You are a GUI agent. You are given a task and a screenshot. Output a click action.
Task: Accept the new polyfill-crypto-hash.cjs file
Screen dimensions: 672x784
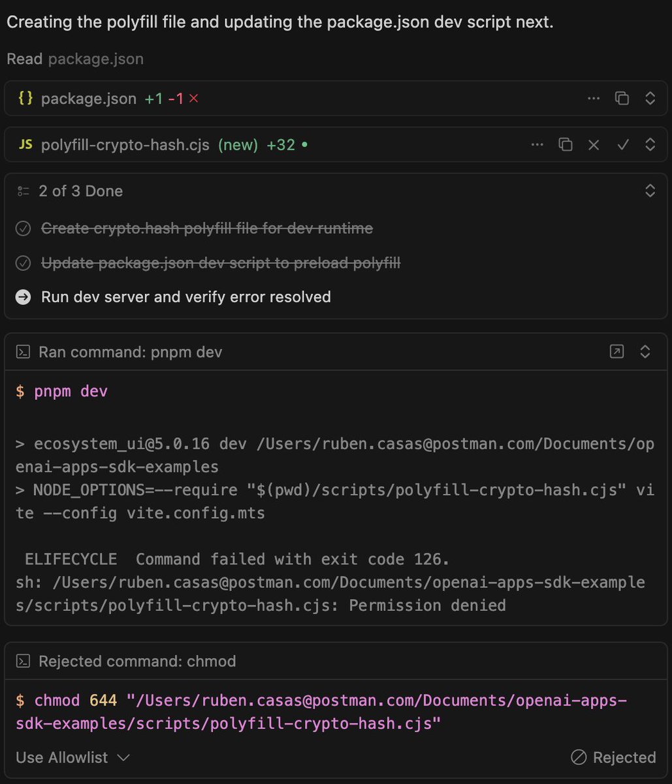coord(622,144)
